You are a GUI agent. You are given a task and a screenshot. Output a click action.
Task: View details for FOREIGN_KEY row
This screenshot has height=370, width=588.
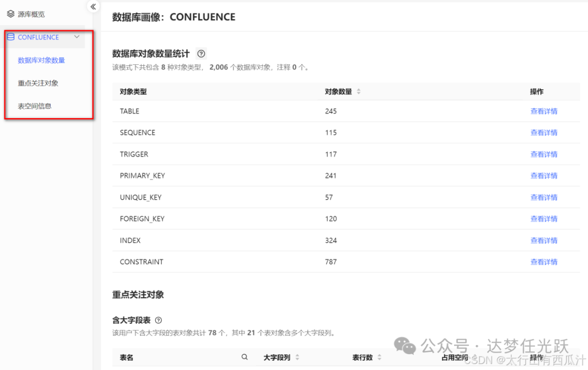point(544,219)
